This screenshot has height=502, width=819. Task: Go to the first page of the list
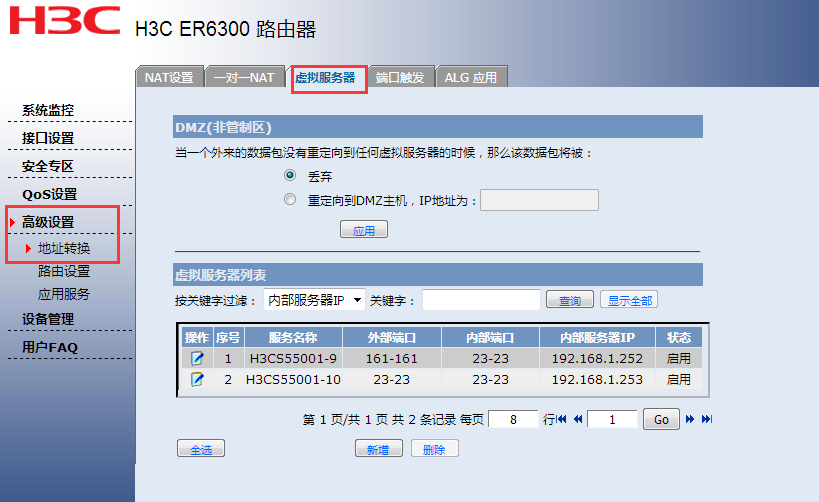coord(562,419)
